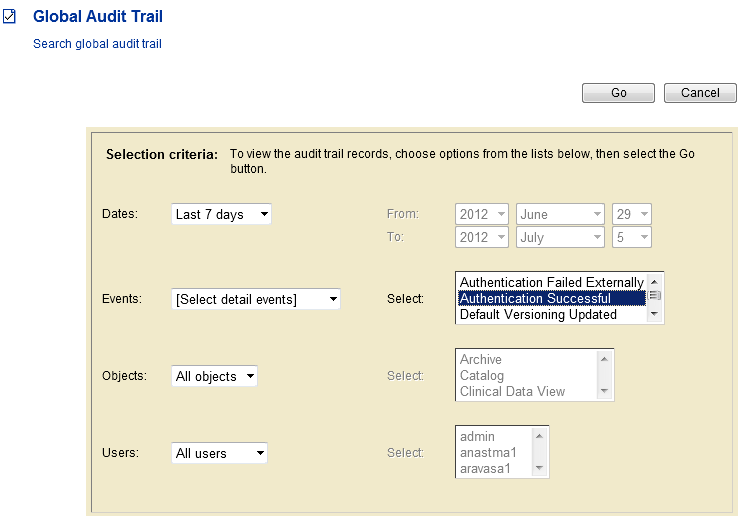The width and height of the screenshot is (738, 516).
Task: Open the 'All users' dropdown
Action: click(x=219, y=453)
